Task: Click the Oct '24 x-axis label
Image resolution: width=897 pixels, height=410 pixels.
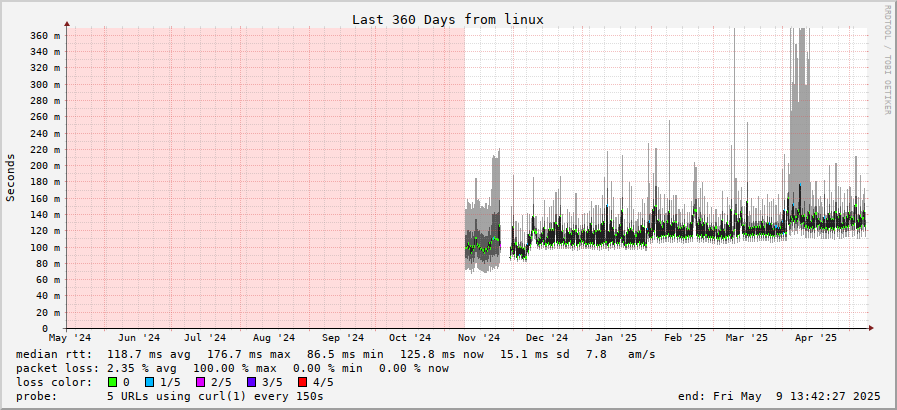Action: [410, 338]
